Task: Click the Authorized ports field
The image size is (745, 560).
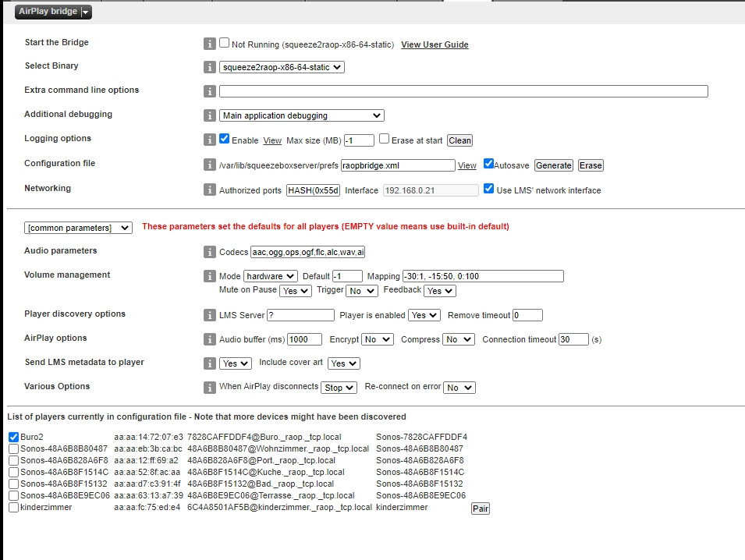Action: point(313,190)
